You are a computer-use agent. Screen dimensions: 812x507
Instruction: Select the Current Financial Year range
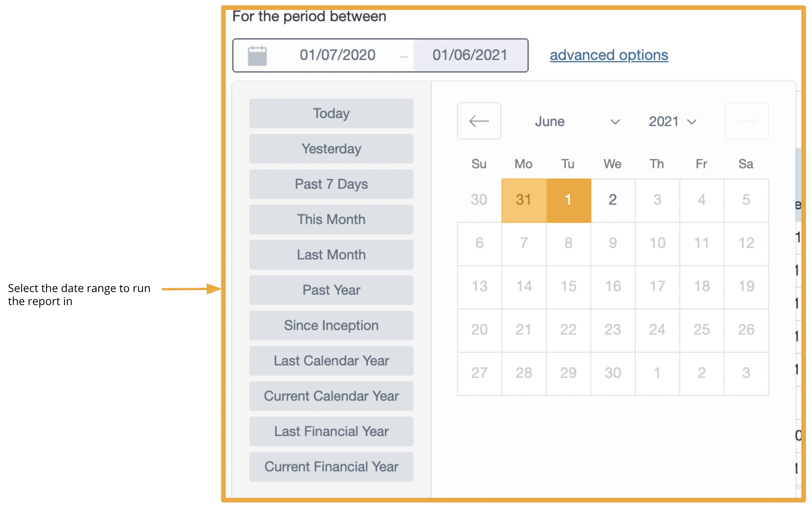point(331,466)
